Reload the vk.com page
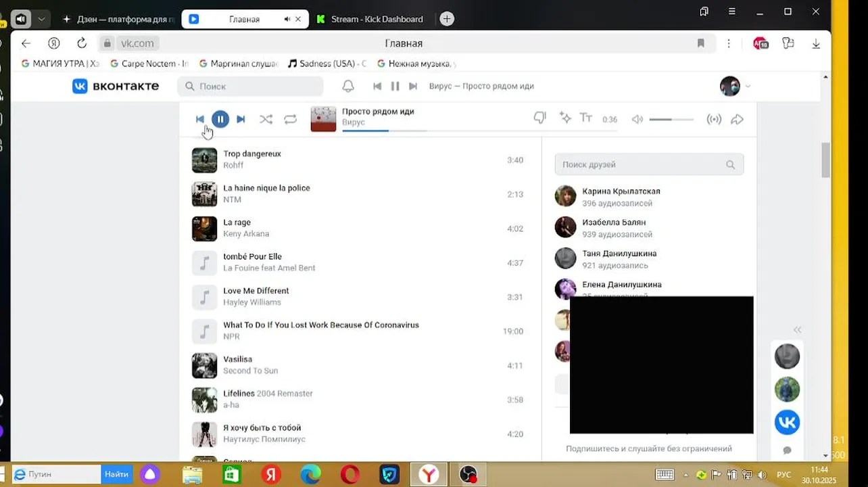 click(x=82, y=43)
